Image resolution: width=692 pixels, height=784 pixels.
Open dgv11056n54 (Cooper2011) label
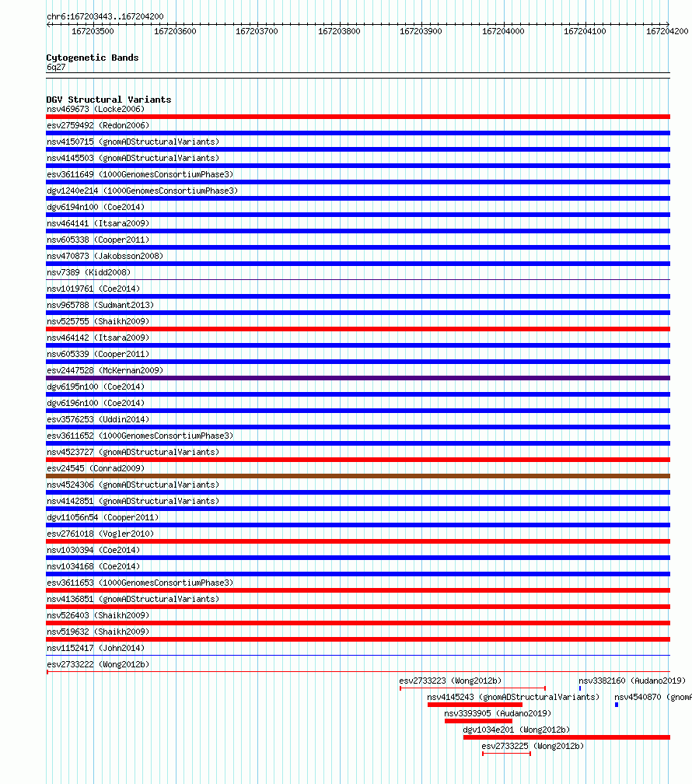[x=103, y=517]
